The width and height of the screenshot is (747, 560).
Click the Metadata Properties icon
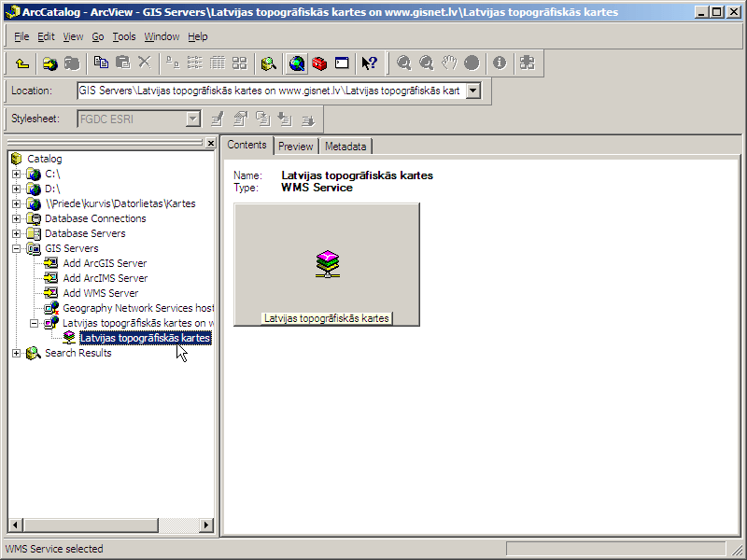pyautogui.click(x=241, y=119)
